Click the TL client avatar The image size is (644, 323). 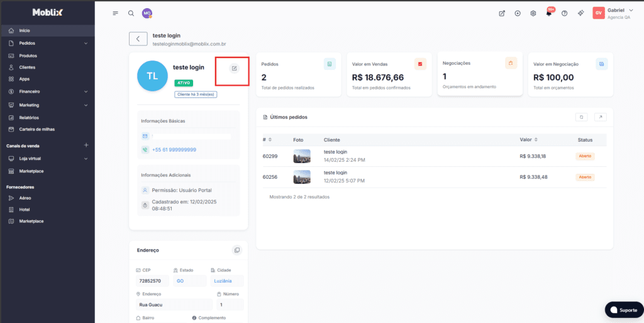[152, 76]
